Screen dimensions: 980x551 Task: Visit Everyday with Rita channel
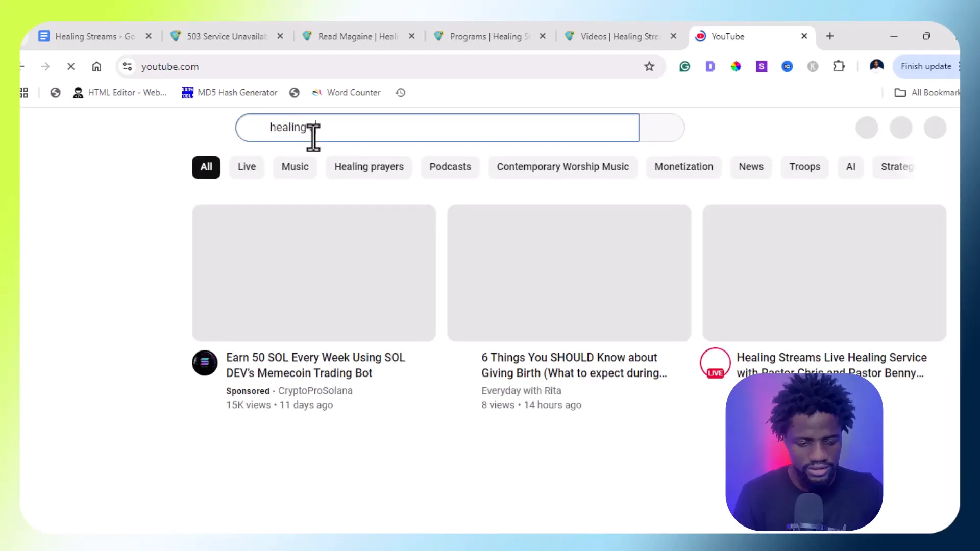521,391
